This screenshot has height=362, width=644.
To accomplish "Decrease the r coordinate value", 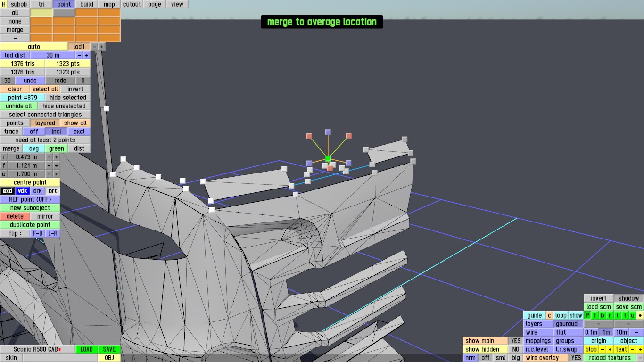I will pos(49,157).
